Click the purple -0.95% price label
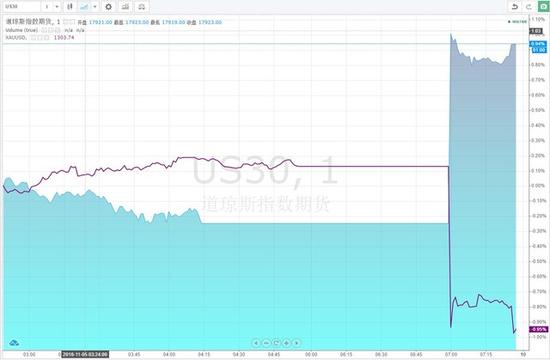 [x=538, y=329]
